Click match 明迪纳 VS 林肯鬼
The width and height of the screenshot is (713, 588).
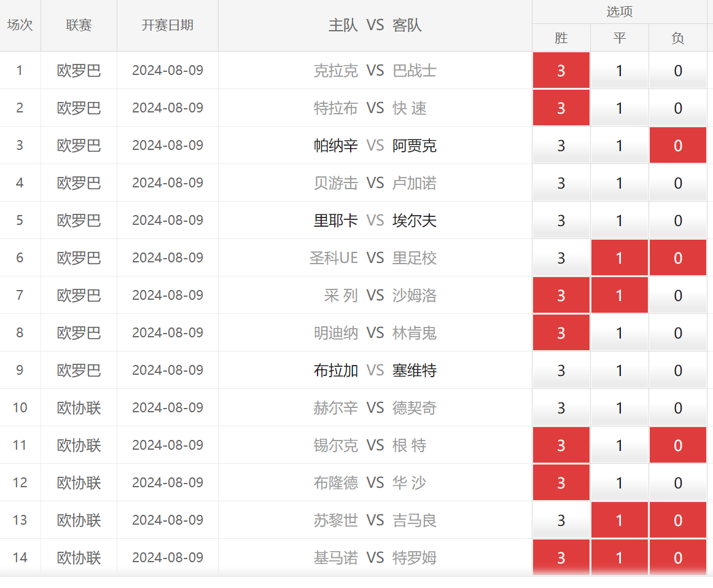pyautogui.click(x=375, y=332)
